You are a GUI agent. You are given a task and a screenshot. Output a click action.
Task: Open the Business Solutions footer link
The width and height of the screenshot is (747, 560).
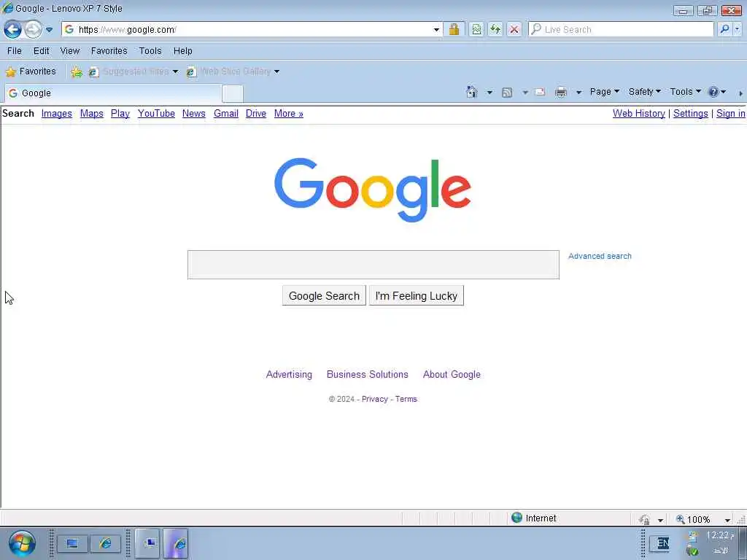tap(368, 375)
